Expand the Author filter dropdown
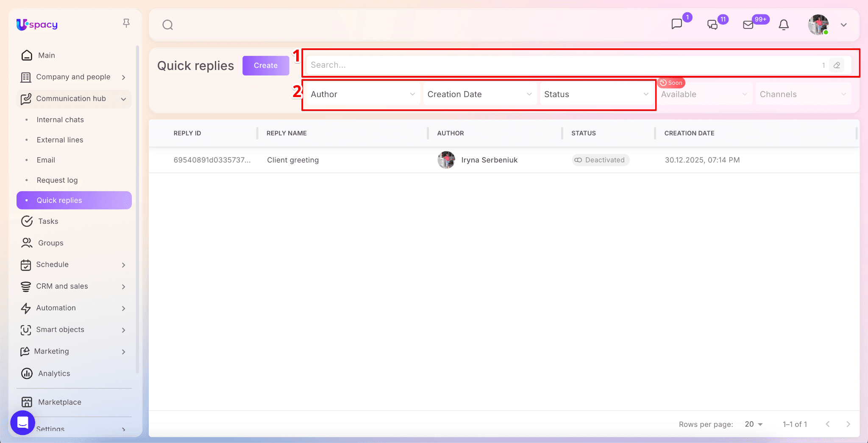Image resolution: width=868 pixels, height=443 pixels. (362, 94)
